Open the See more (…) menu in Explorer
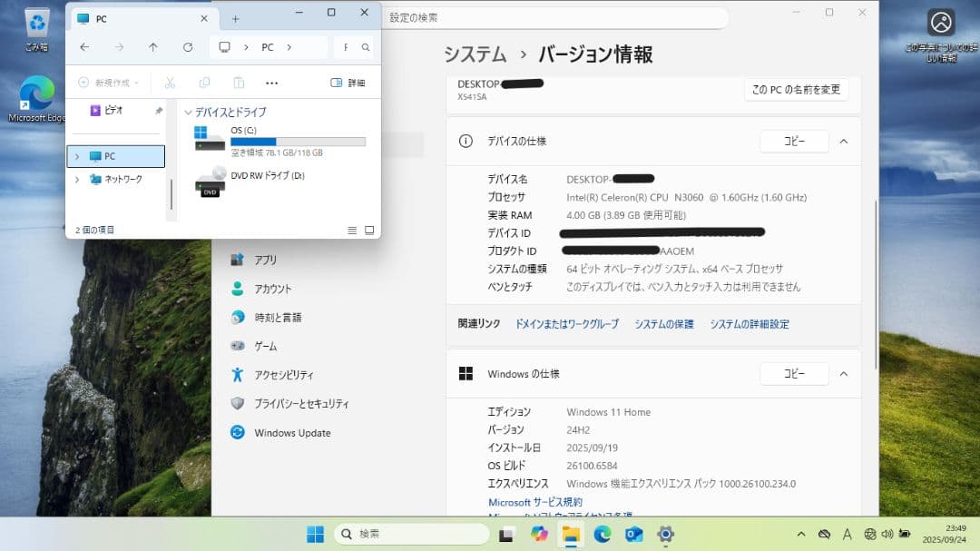Viewport: 980px width, 551px height. (x=272, y=83)
